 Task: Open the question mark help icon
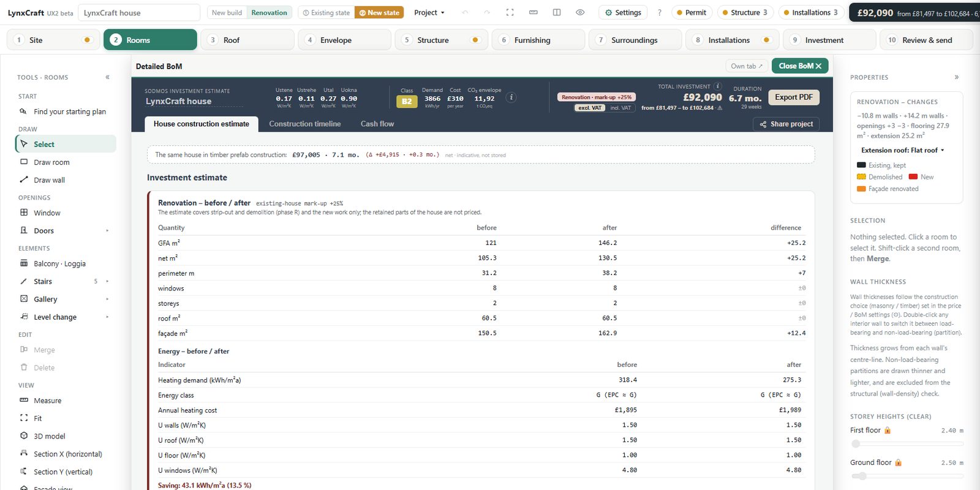tap(659, 12)
